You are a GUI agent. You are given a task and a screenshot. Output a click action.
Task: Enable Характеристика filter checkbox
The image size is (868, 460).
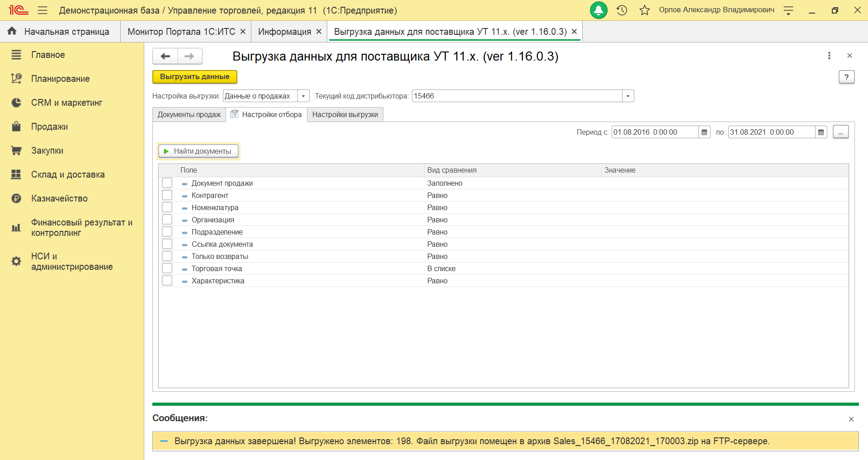click(167, 281)
